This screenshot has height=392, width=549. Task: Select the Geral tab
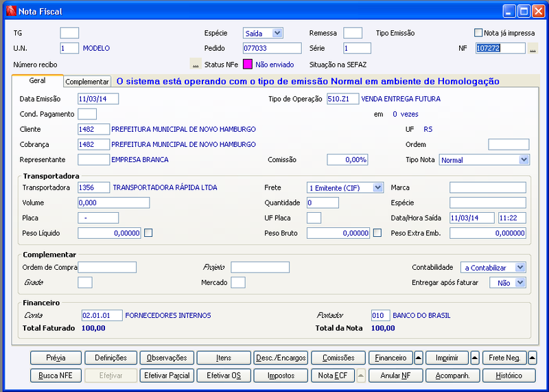(38, 80)
